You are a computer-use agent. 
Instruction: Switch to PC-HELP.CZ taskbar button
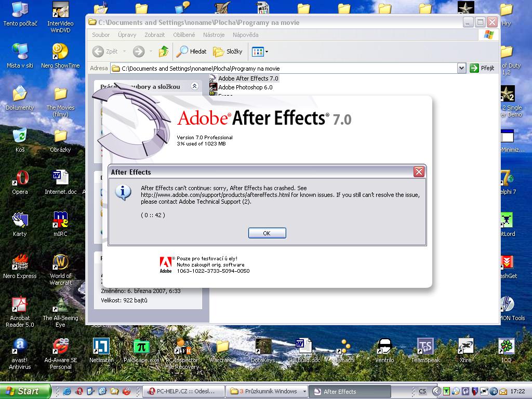[182, 391]
